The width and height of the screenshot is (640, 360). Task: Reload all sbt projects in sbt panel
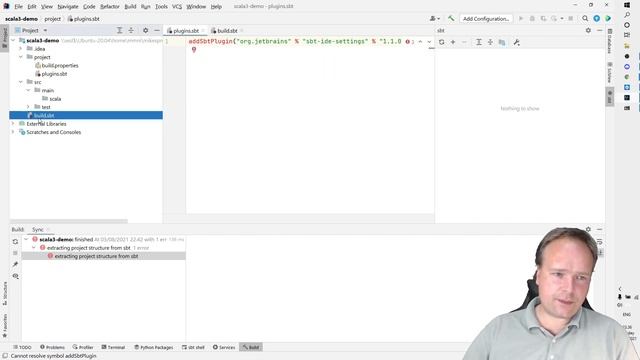point(442,42)
